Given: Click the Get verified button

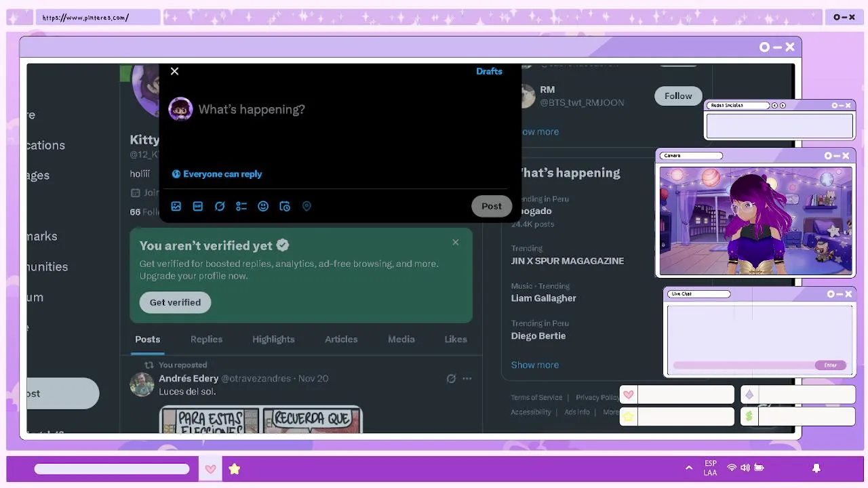Looking at the screenshot, I should tap(175, 302).
